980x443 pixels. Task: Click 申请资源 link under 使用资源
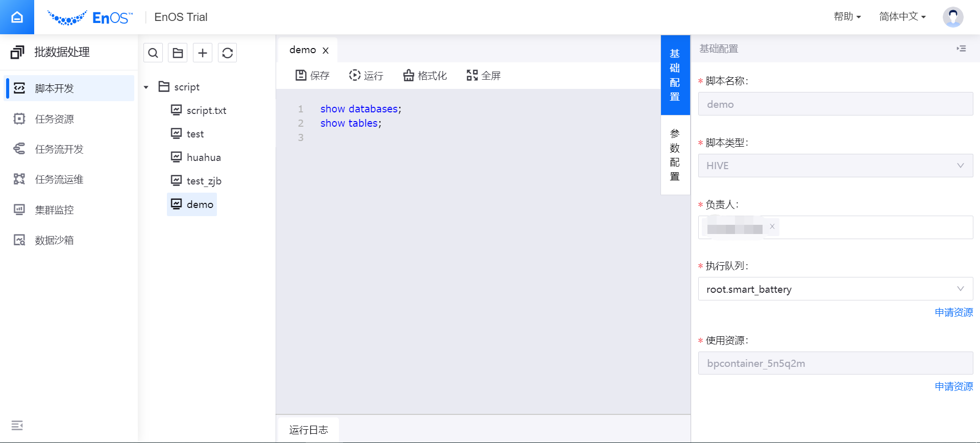tap(953, 386)
